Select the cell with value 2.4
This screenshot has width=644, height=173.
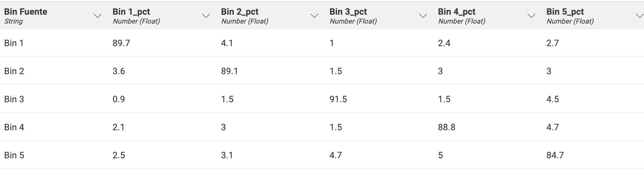(x=488, y=43)
